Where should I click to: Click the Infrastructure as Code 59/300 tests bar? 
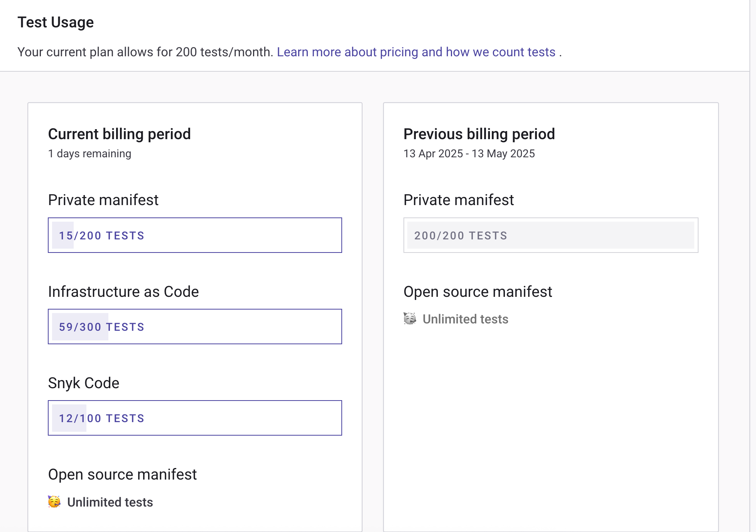(x=195, y=327)
